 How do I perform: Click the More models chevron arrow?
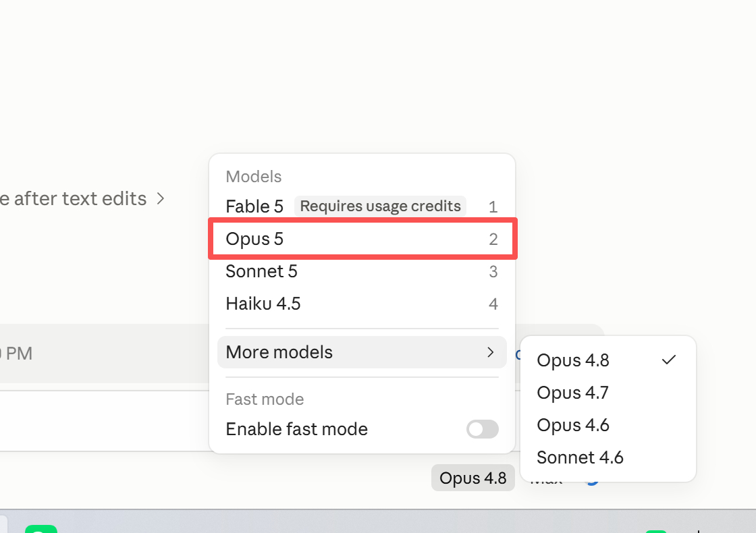490,352
